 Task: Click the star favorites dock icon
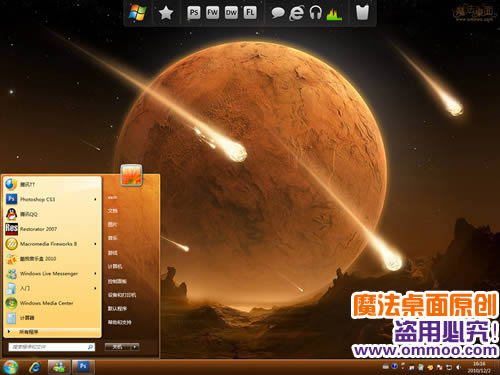click(x=166, y=13)
